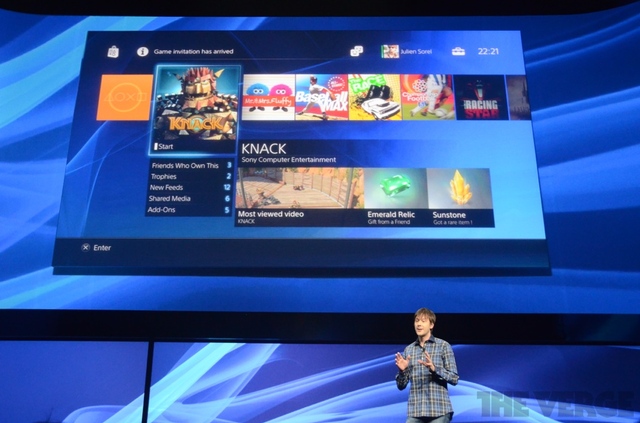Launch the Baseball Max game tile
This screenshot has height=423, width=640.
point(321,97)
